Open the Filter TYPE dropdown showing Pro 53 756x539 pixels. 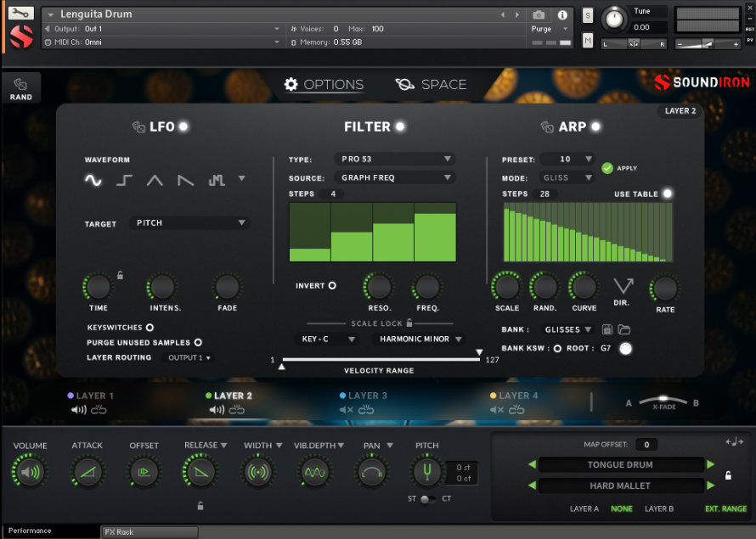[395, 158]
